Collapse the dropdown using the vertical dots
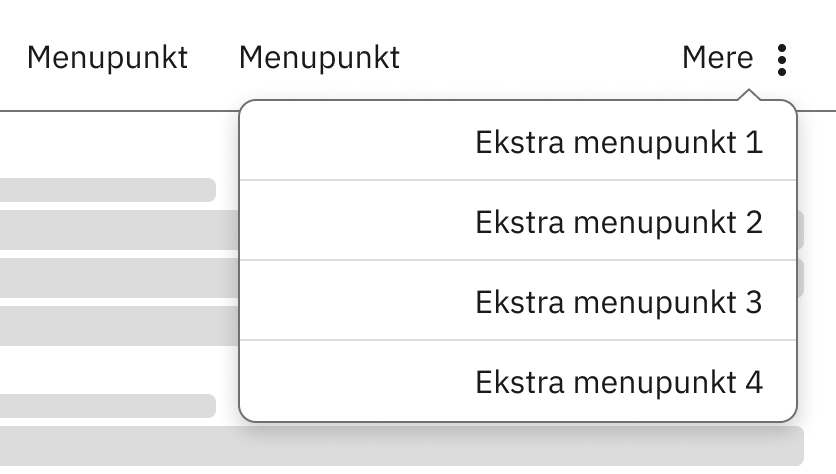 click(x=782, y=59)
